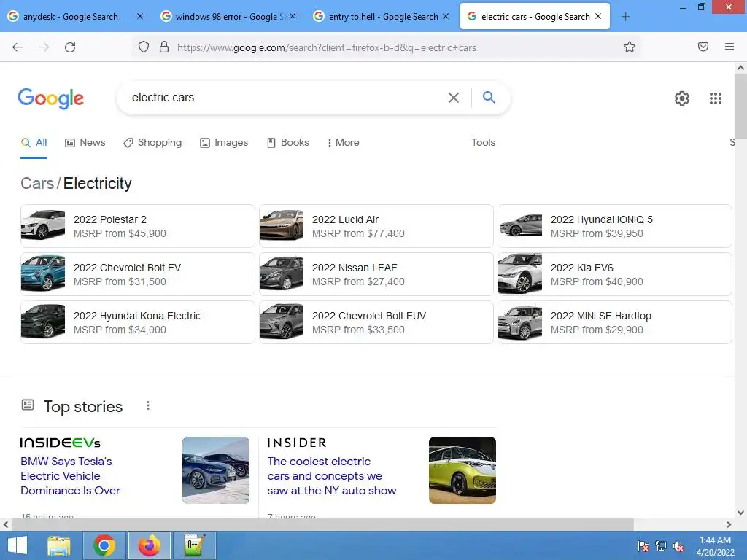Click the site security padlock icon

164,47
